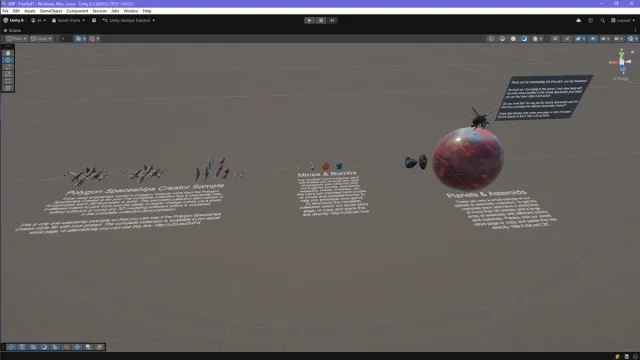Screen dimensions: 640x360
Task: Select the Rect tool
Action: point(8,81)
